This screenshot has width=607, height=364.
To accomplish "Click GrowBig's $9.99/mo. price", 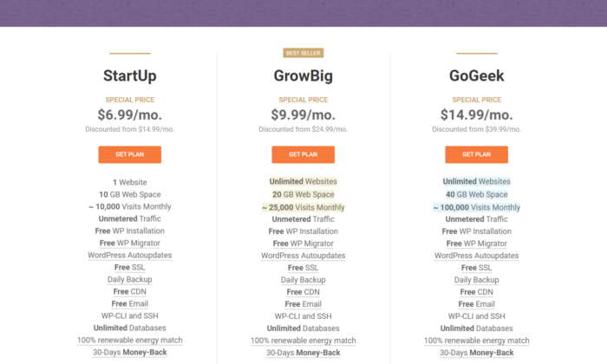I will [x=303, y=114].
